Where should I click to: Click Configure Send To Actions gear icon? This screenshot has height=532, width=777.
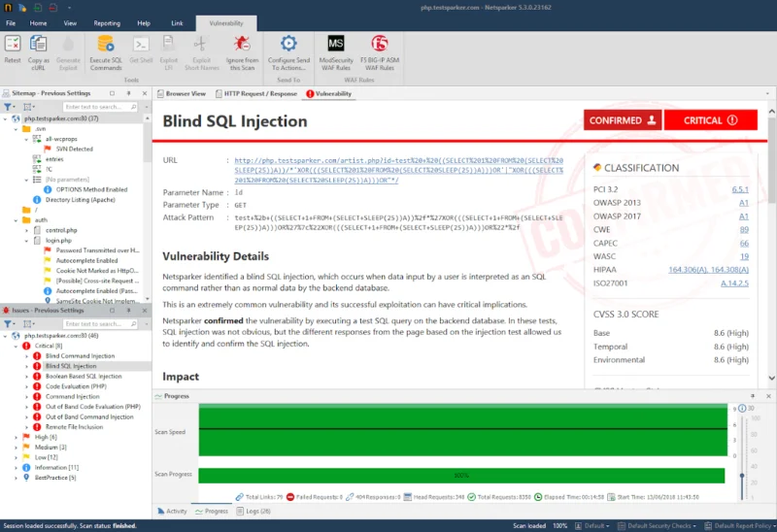[x=288, y=44]
